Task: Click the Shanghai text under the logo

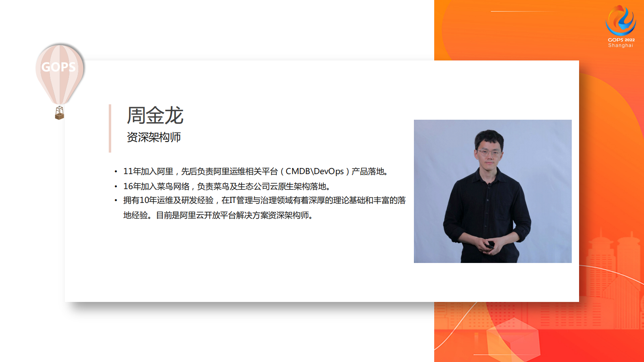Action: click(620, 45)
